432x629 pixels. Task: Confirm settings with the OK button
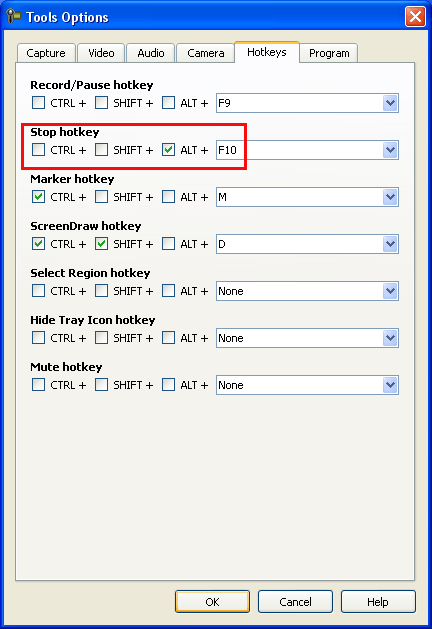pos(212,601)
